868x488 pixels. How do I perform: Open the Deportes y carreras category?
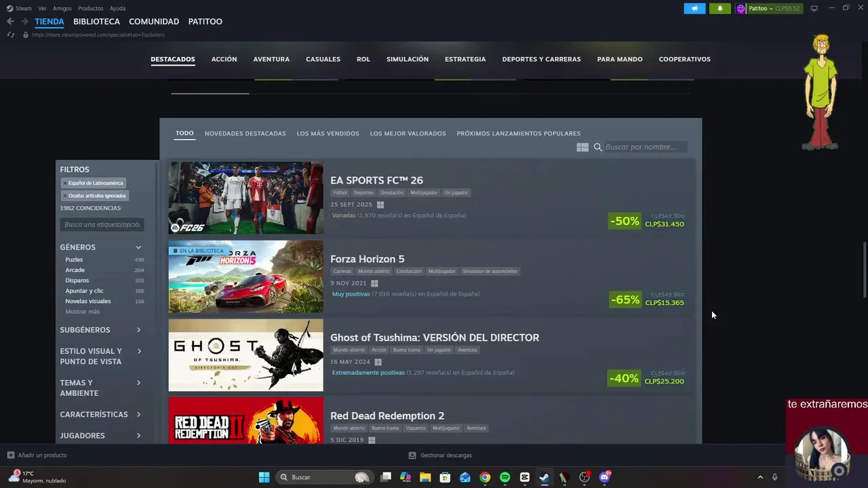pos(541,59)
